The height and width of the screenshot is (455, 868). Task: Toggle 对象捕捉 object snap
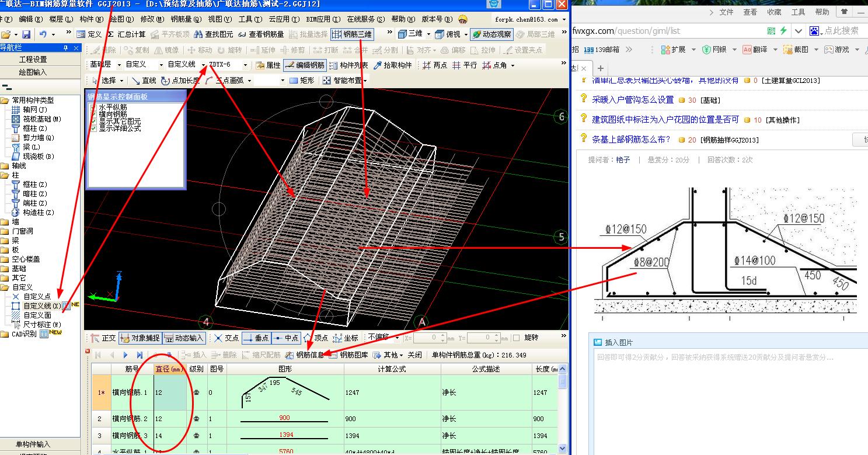click(139, 338)
